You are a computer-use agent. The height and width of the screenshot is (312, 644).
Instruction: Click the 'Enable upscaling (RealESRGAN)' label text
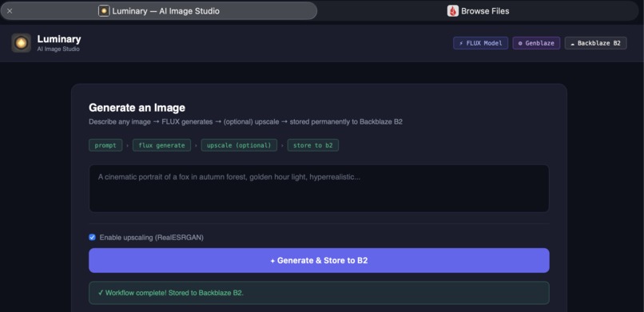coord(151,237)
